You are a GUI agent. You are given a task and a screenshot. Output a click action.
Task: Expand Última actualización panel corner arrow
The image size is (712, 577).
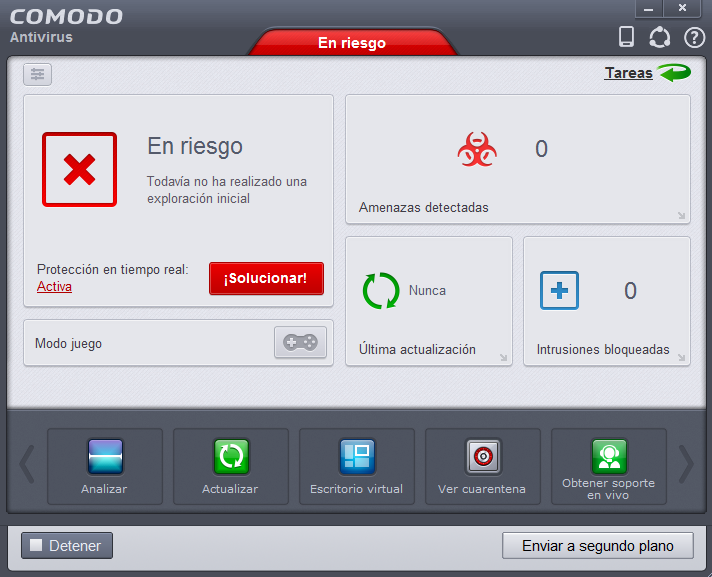click(503, 357)
